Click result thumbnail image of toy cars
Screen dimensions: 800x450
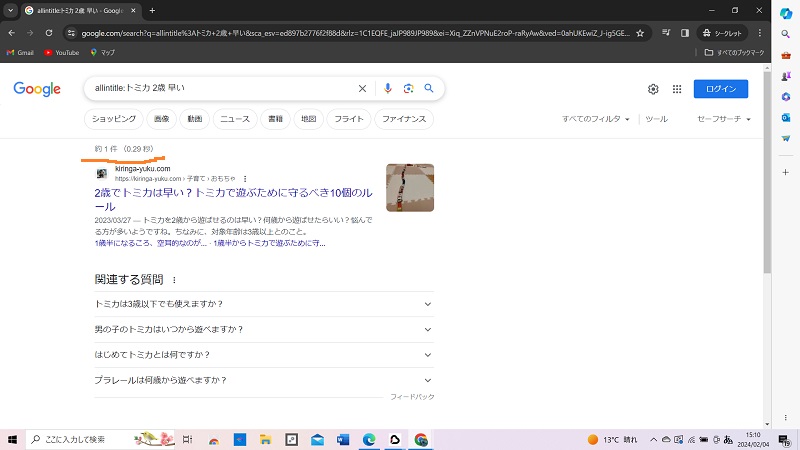click(x=410, y=187)
